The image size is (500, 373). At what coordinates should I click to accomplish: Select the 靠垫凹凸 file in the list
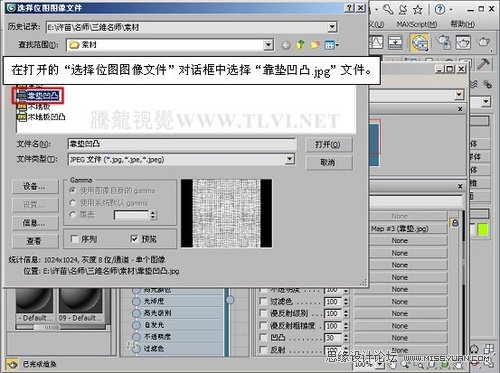pyautogui.click(x=38, y=96)
